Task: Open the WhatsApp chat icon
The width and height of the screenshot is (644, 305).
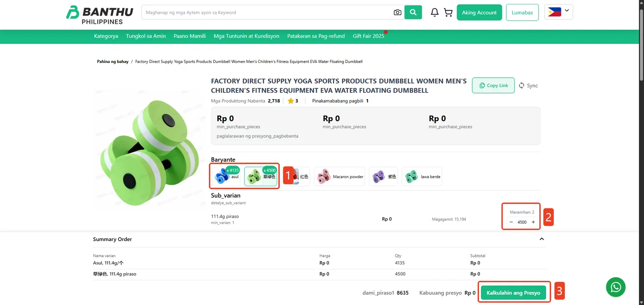Action: click(x=616, y=287)
